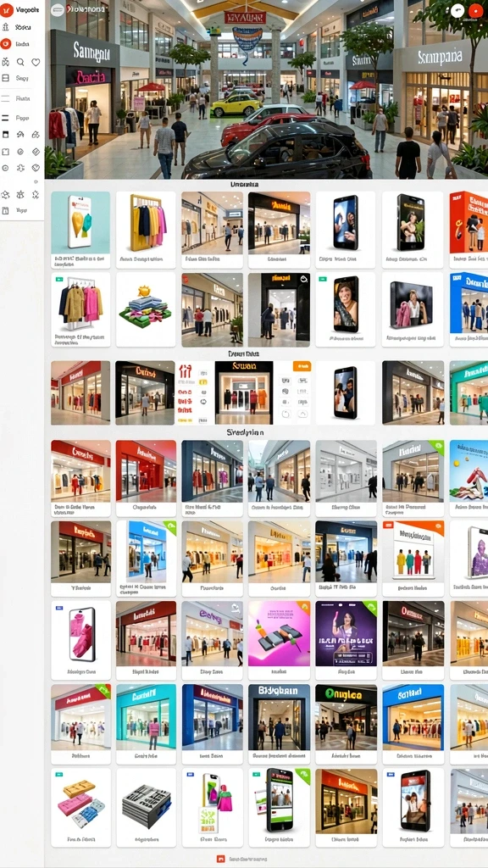Select the sidebar box icon under the search row
The image size is (488, 868).
[x=6, y=78]
